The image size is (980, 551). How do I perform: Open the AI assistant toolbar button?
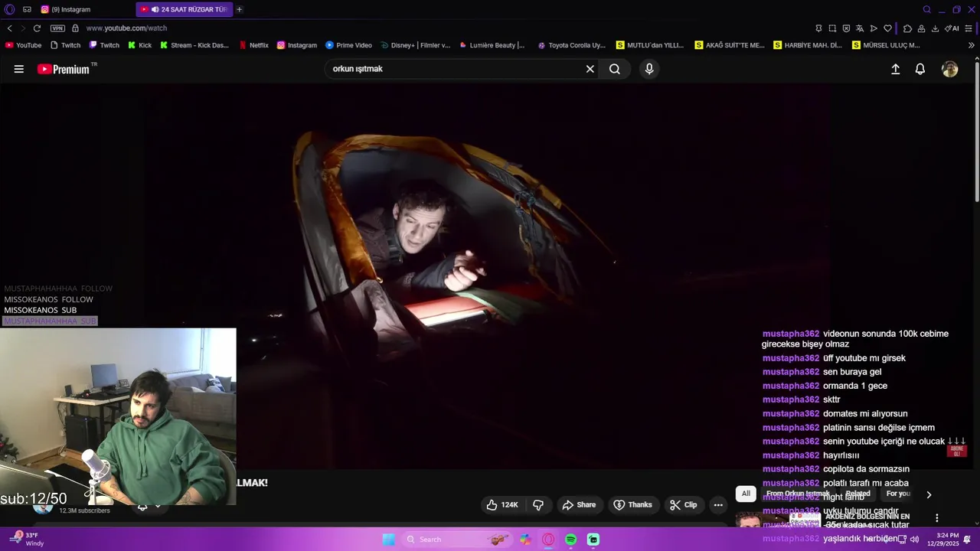[x=952, y=28]
